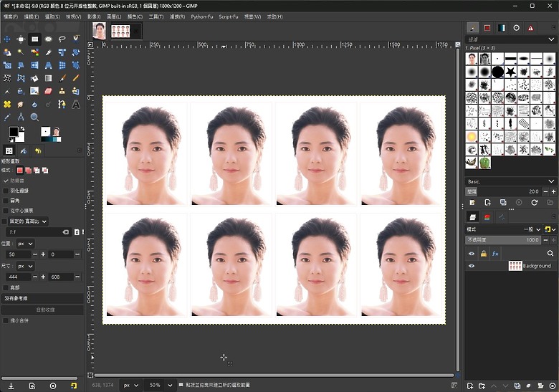Select replace selection mode button

click(x=19, y=171)
